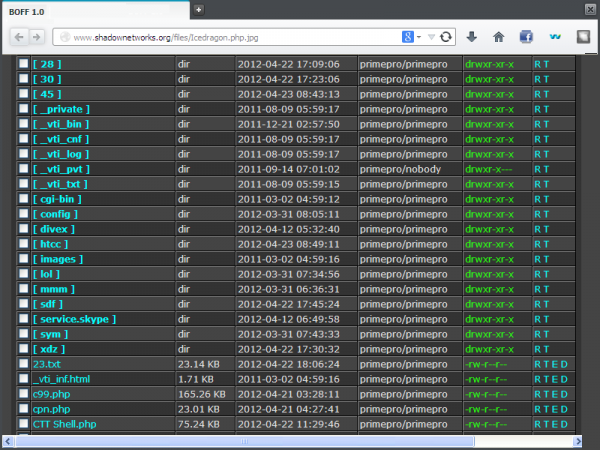Check the box for service.skype folder

(24, 319)
